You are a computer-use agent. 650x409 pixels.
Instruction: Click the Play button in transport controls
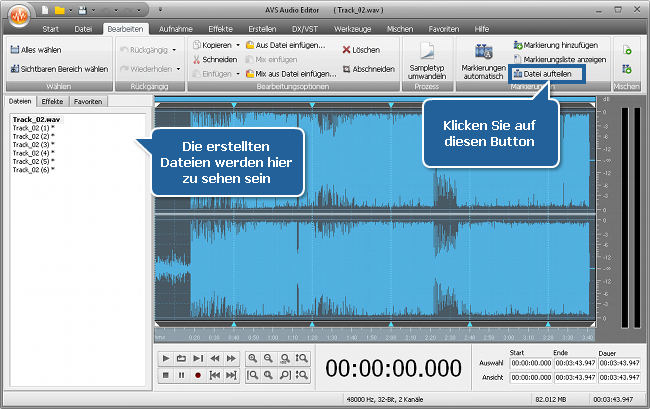click(166, 357)
